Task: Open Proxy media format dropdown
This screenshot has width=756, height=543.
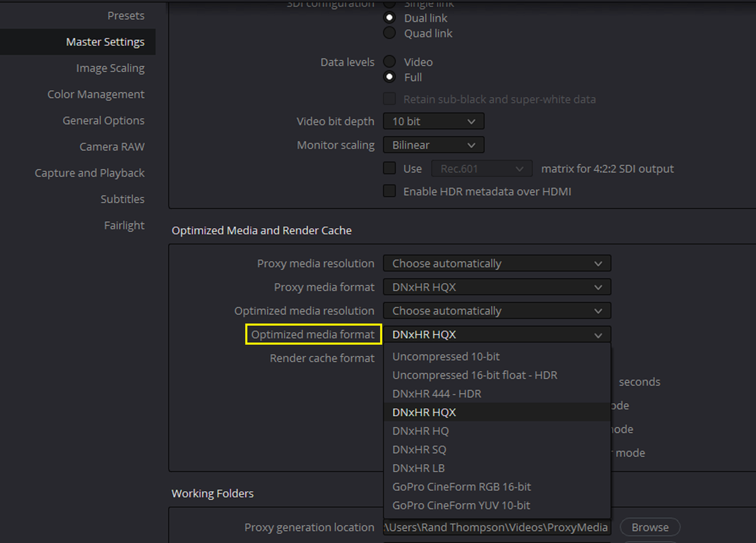Action: point(497,287)
